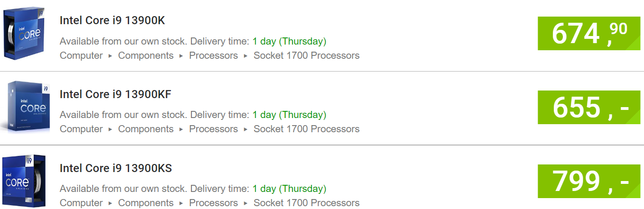Select Components breadcrumb under the 13900KF
The width and height of the screenshot is (644, 209).
click(x=146, y=129)
